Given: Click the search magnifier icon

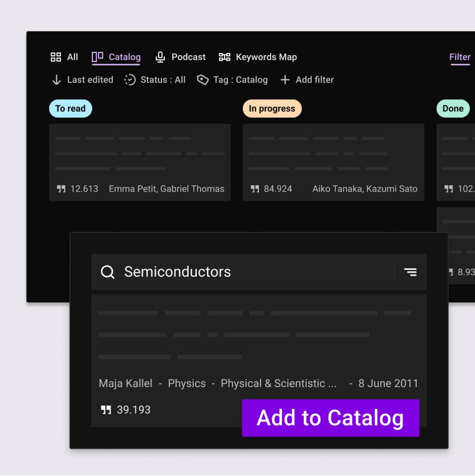Looking at the screenshot, I should click(x=108, y=272).
